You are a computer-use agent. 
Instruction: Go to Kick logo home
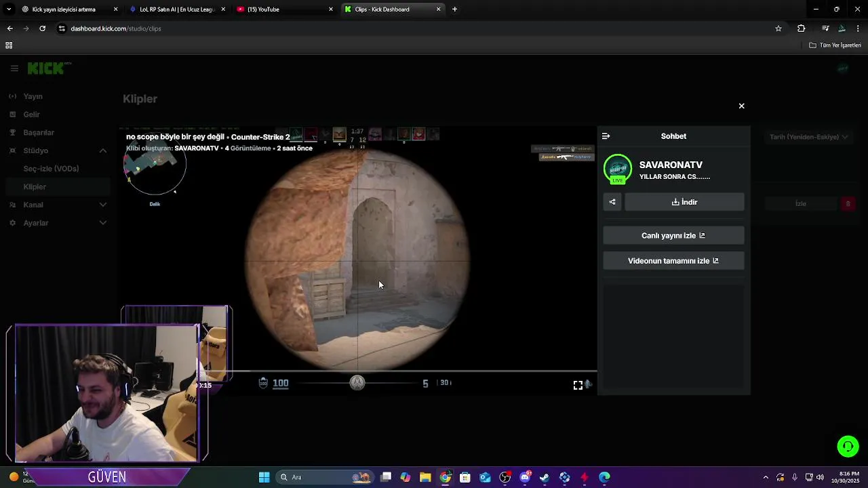(49, 68)
